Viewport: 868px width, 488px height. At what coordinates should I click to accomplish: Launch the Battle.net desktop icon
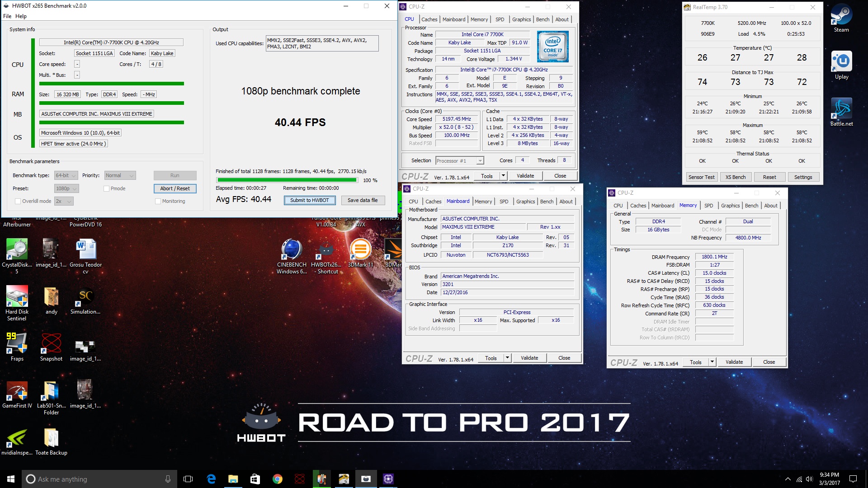coord(841,112)
